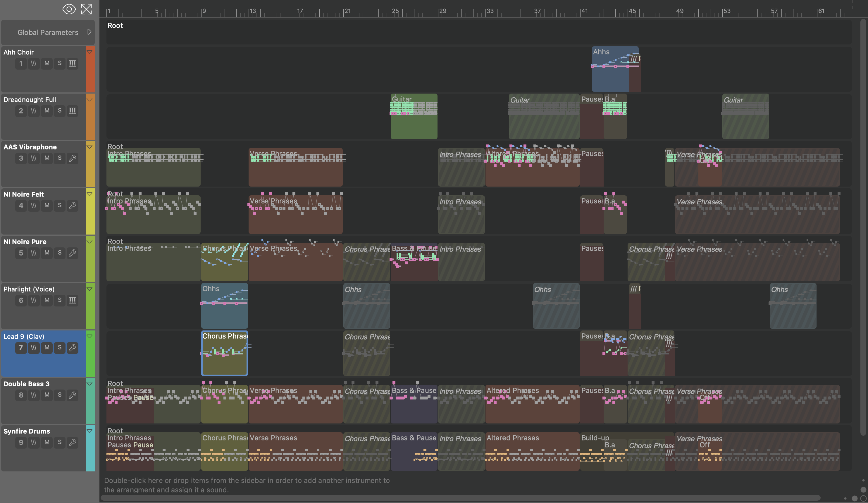Open the Ahh Choir track dropdown triangle
868x503 pixels.
point(89,52)
